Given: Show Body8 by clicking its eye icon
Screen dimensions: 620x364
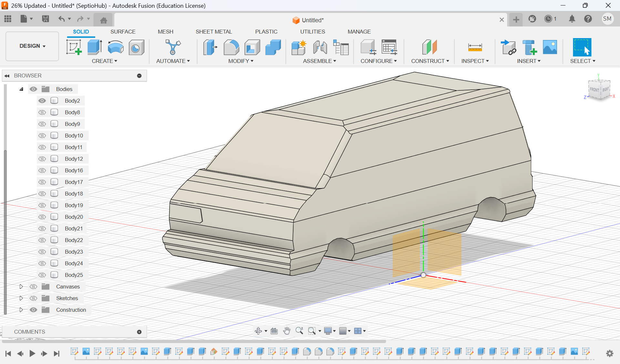Looking at the screenshot, I should [x=42, y=112].
